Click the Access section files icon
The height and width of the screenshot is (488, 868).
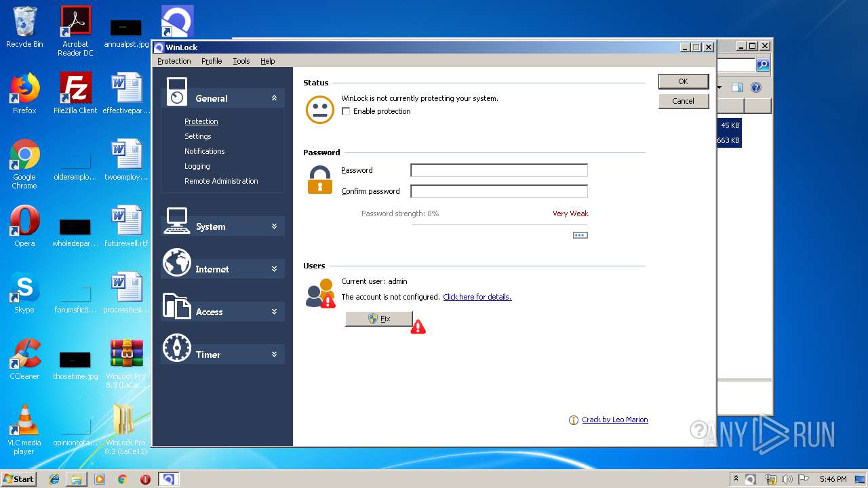pyautogui.click(x=177, y=306)
